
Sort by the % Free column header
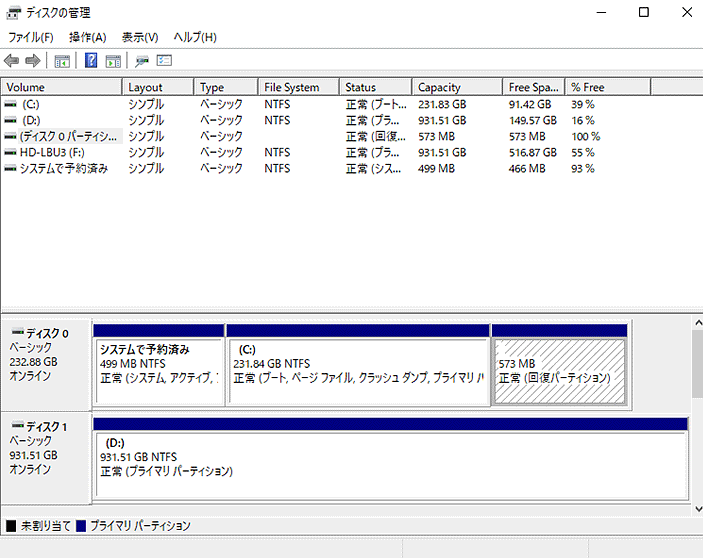(608, 87)
